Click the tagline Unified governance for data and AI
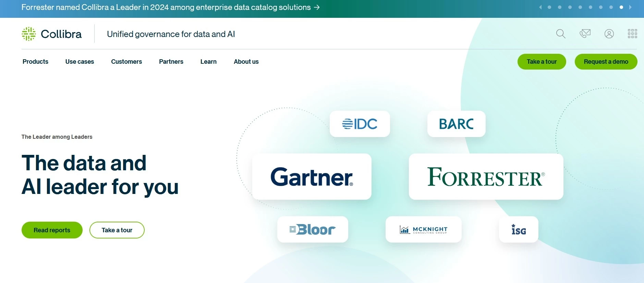This screenshot has width=644, height=283. click(x=171, y=34)
